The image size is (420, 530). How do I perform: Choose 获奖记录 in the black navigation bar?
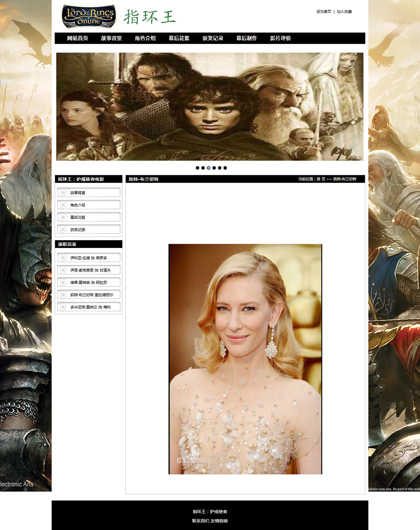(213, 38)
